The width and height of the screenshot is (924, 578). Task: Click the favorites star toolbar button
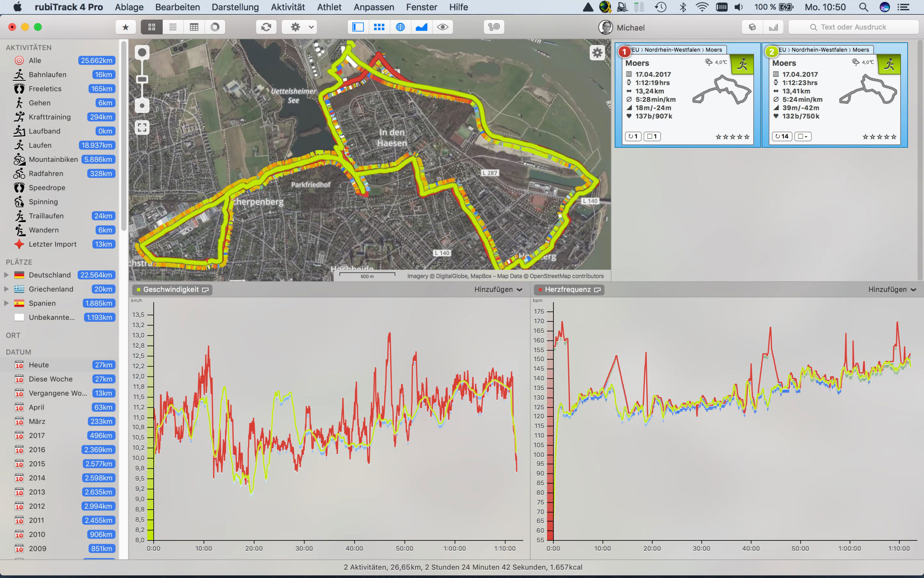126,27
